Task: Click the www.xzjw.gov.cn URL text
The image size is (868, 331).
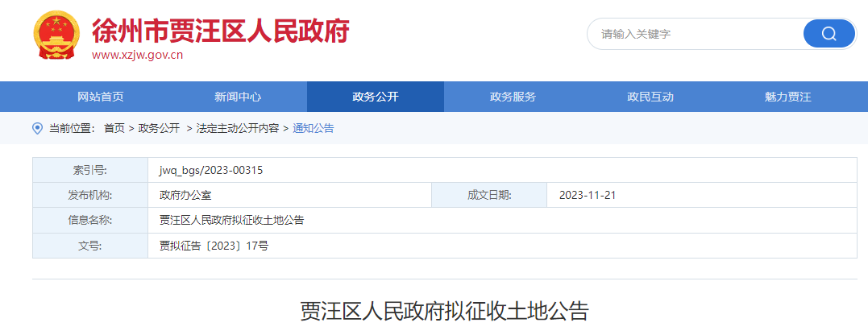Action: pyautogui.click(x=137, y=55)
